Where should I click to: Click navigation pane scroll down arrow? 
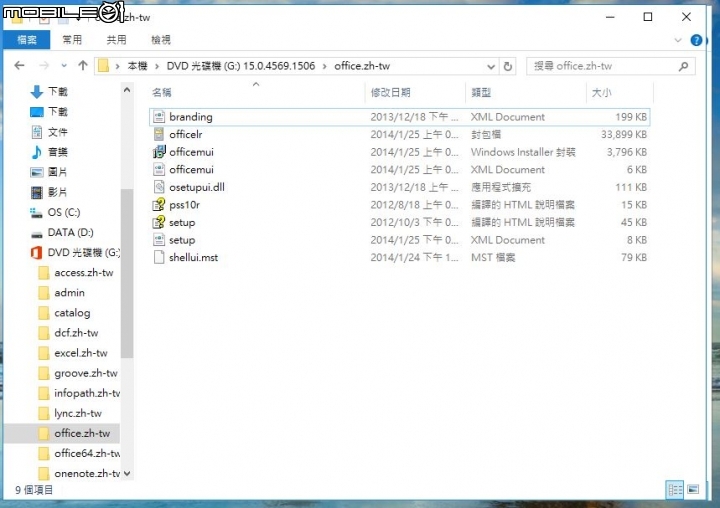pyautogui.click(x=127, y=474)
